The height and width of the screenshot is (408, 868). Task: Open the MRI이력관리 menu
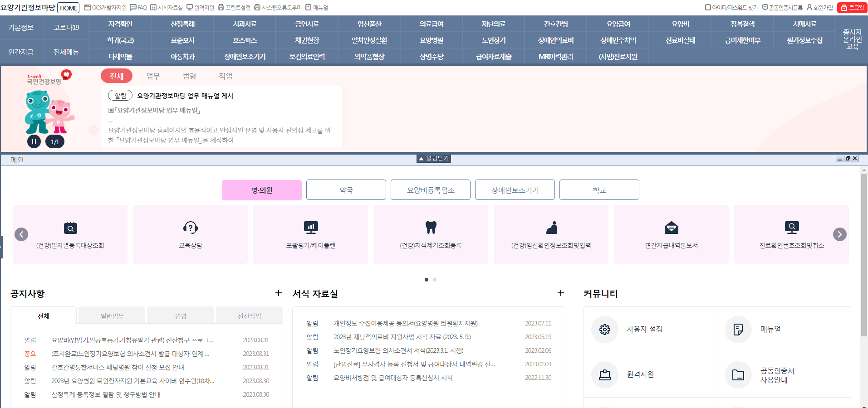556,57
